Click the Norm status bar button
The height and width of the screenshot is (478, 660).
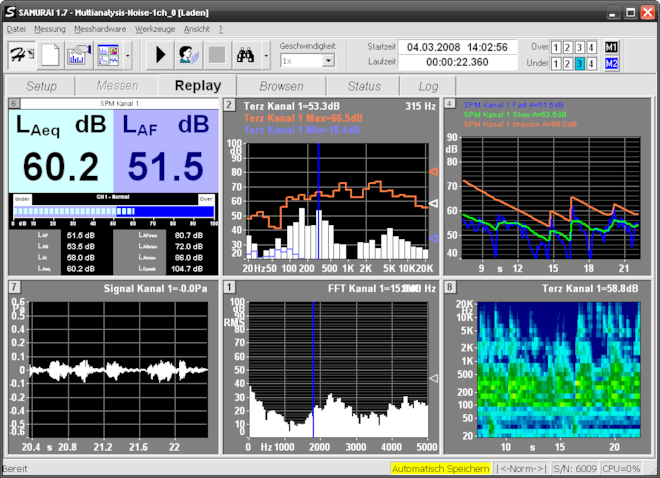522,469
